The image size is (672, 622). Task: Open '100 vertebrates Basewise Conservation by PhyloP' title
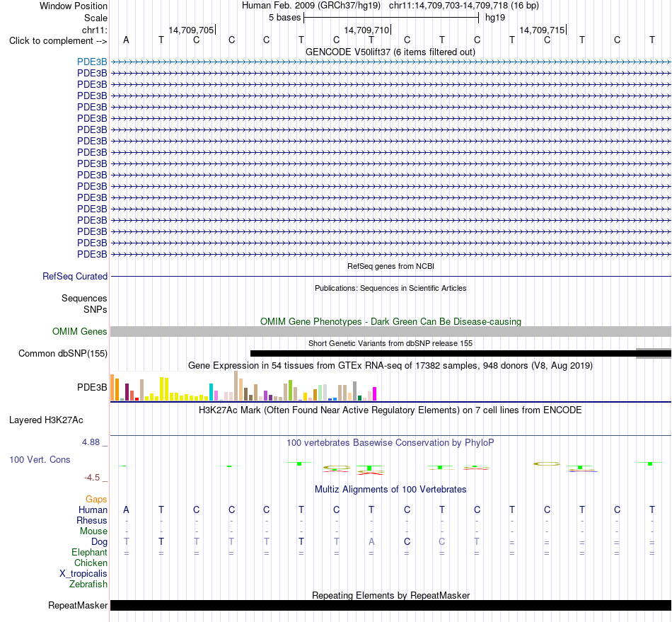coord(390,442)
